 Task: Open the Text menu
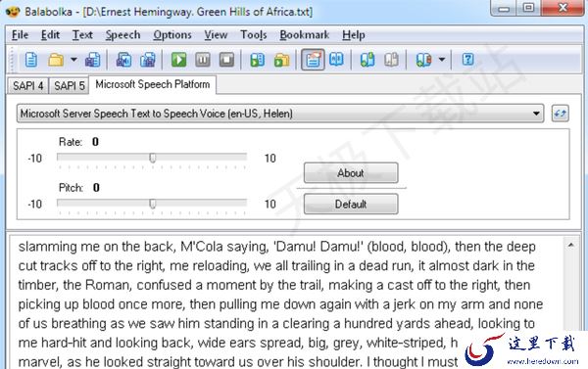click(x=82, y=35)
